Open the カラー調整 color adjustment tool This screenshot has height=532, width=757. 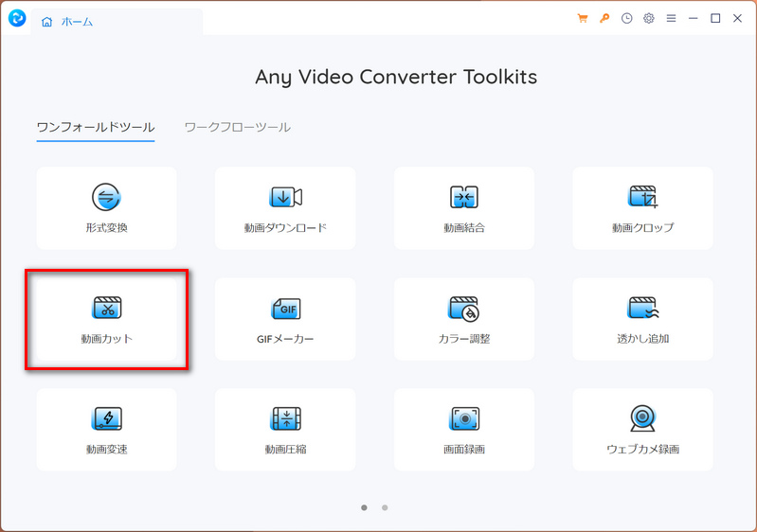pos(464,319)
